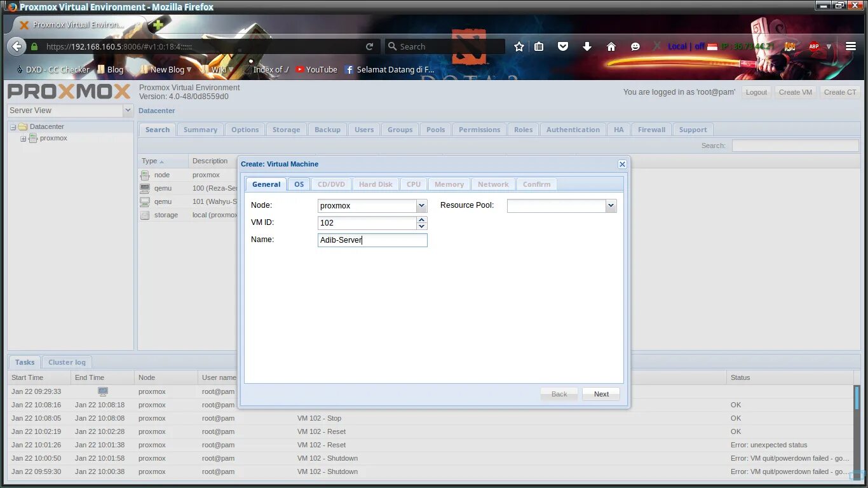Expand the proxmox tree node

tap(23, 139)
